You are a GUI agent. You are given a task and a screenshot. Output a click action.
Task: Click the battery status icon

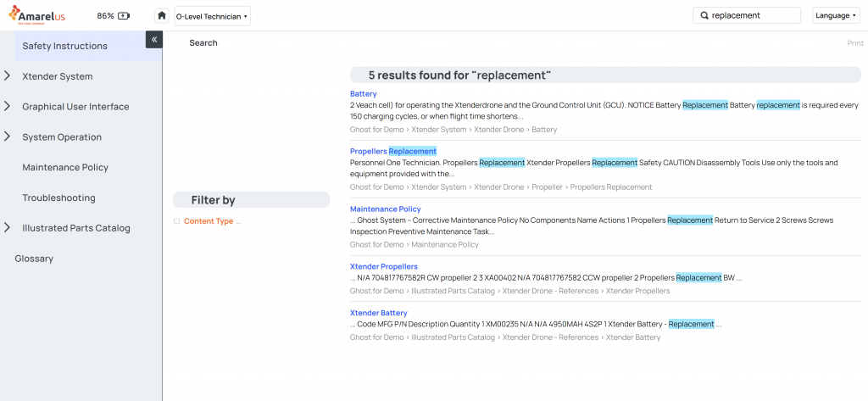(125, 15)
